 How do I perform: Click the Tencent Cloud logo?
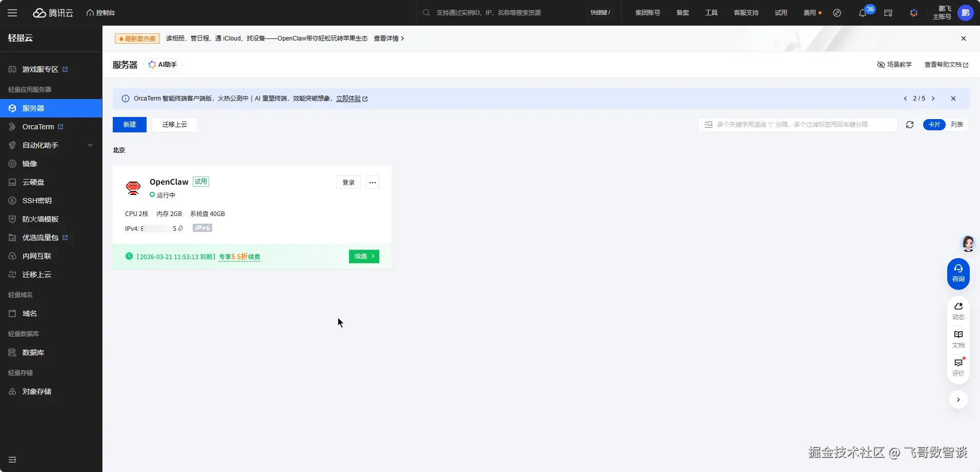pos(53,13)
